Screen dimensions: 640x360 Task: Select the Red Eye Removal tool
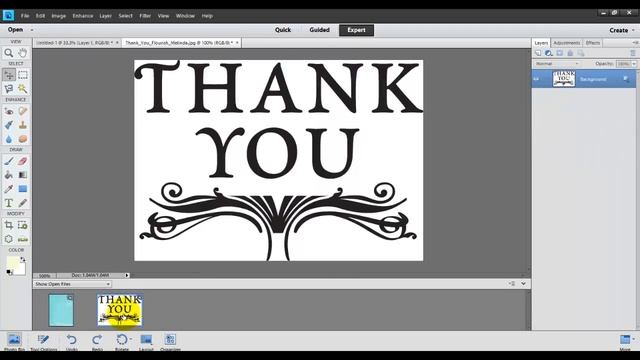point(9,111)
